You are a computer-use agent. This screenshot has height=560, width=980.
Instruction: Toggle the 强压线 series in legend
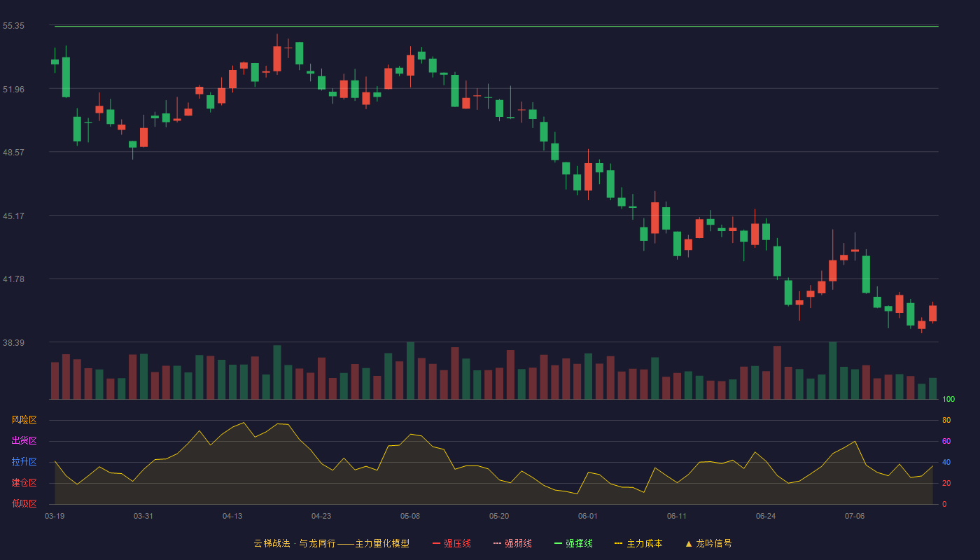tap(457, 543)
